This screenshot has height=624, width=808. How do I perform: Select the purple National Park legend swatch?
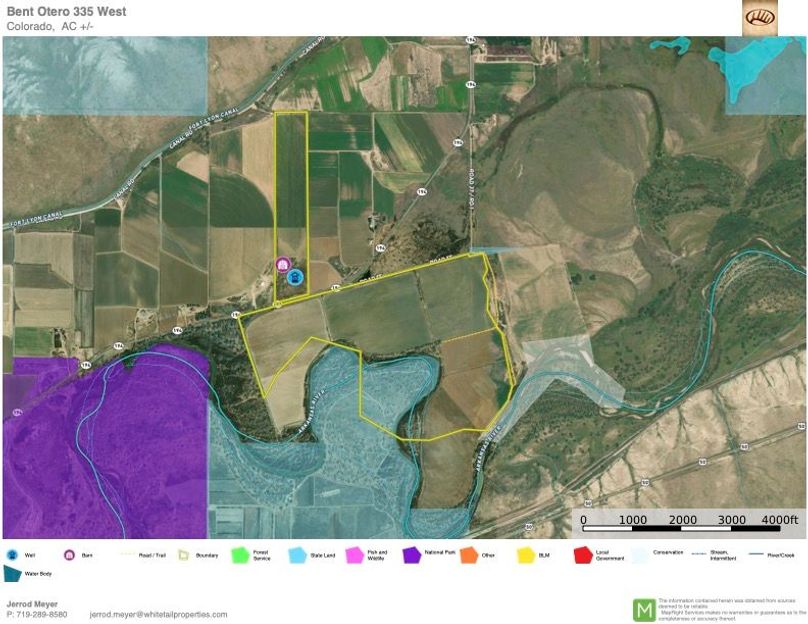[410, 554]
